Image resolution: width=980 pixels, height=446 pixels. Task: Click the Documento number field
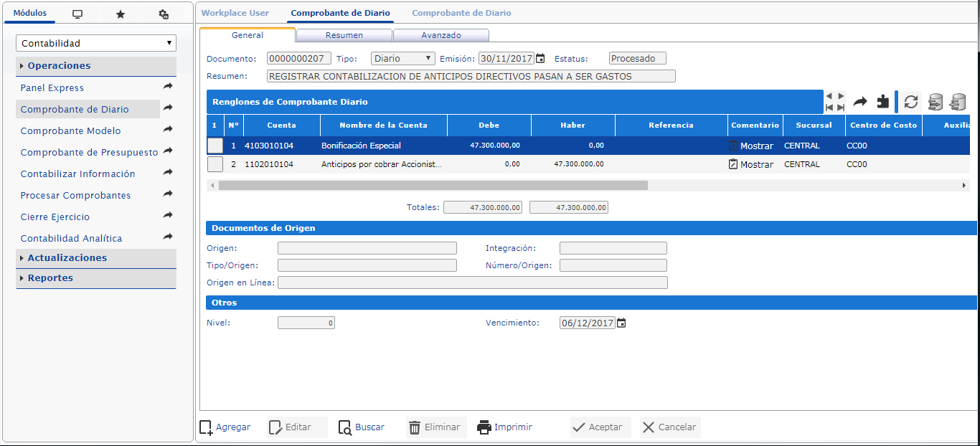(299, 59)
